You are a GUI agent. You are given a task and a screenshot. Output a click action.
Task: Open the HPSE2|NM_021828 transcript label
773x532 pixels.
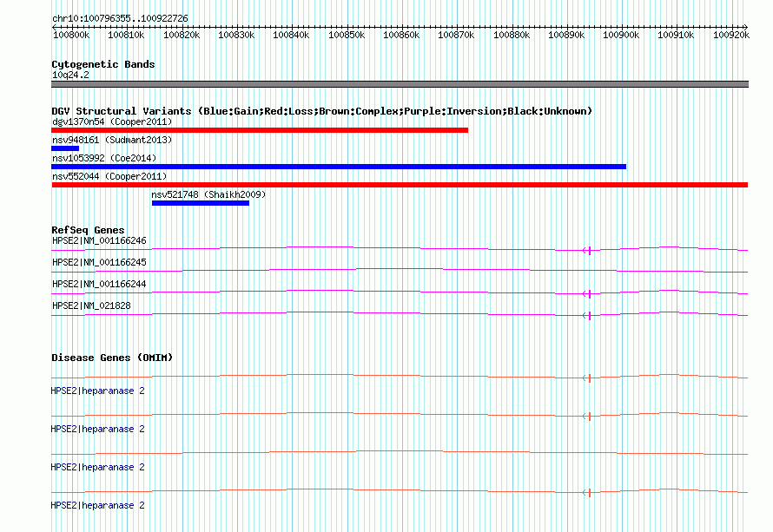[x=91, y=305]
